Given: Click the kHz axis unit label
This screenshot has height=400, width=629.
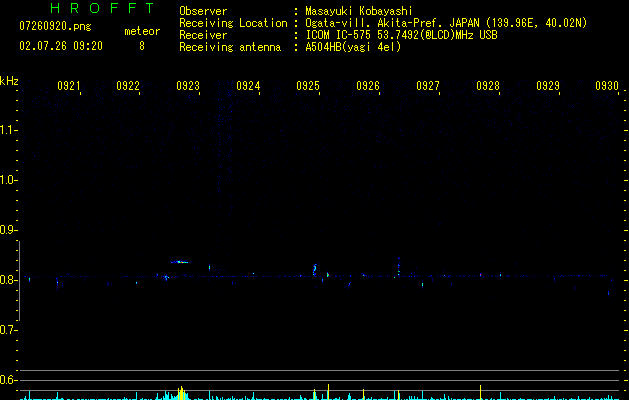Looking at the screenshot, I should (x=9, y=81).
